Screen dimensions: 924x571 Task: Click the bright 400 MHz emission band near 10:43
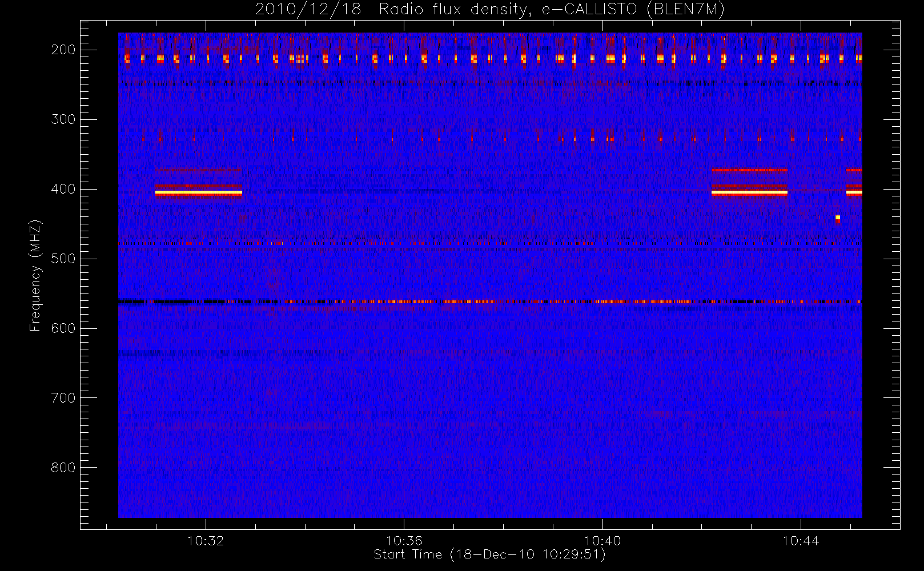click(749, 193)
